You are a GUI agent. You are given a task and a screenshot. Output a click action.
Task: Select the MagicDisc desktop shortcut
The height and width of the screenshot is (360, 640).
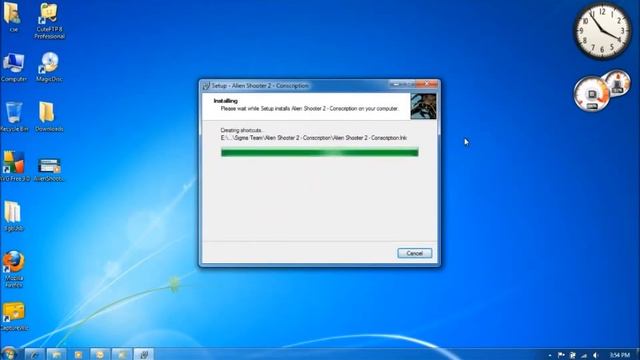49,67
